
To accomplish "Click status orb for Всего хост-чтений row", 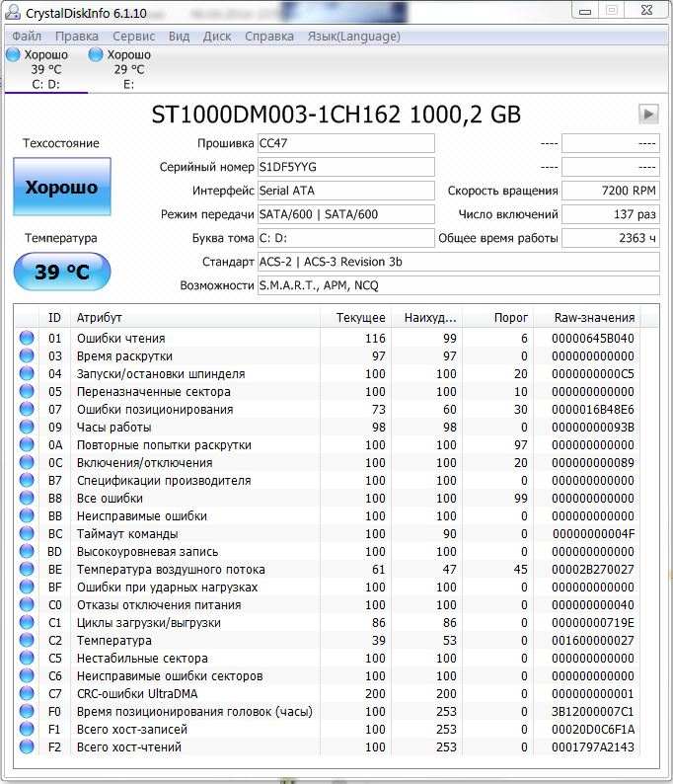I will point(27,747).
